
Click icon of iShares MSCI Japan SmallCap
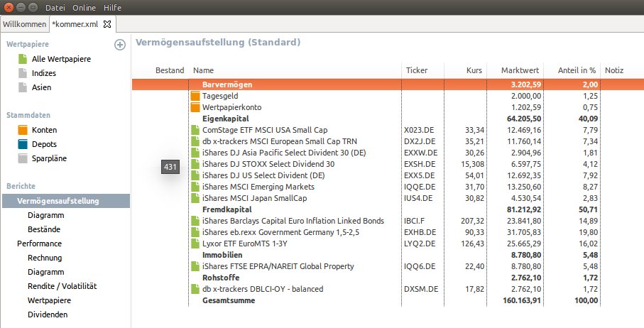tap(195, 198)
